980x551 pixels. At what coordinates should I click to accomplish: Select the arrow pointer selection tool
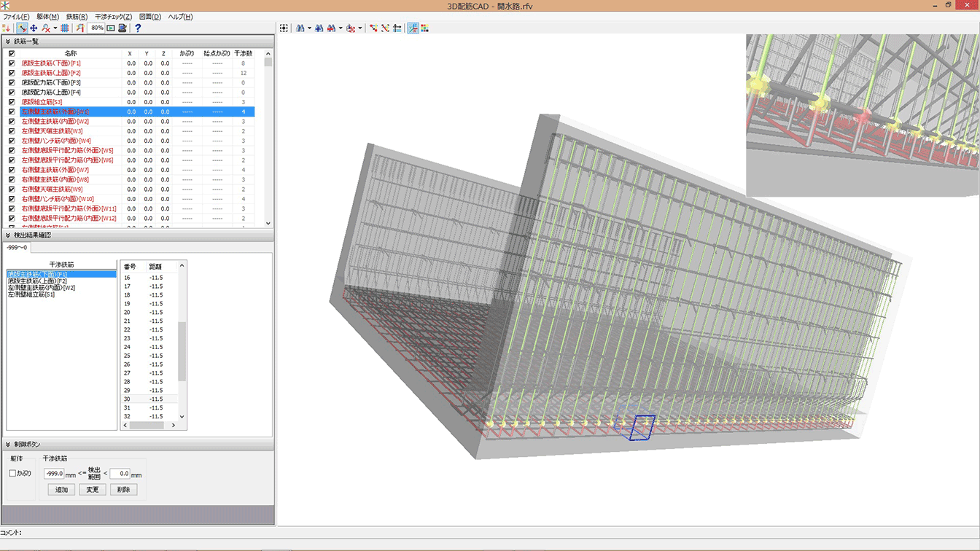(x=23, y=28)
